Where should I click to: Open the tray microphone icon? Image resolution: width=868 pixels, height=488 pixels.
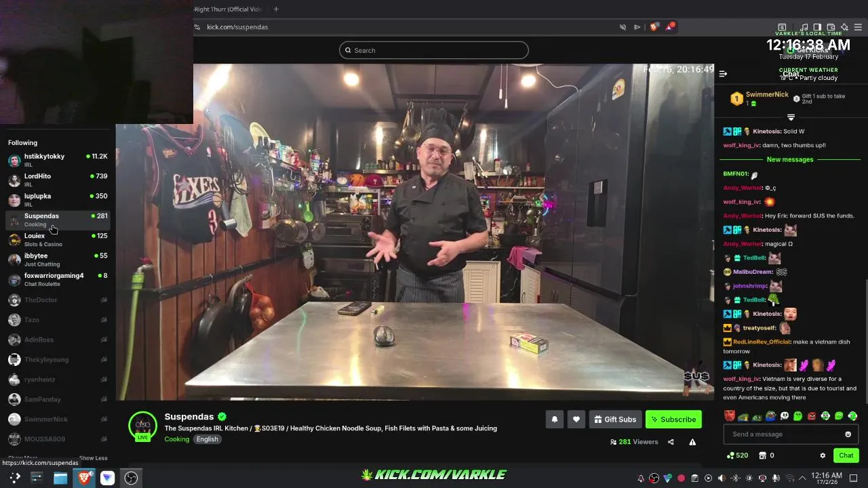(x=776, y=478)
